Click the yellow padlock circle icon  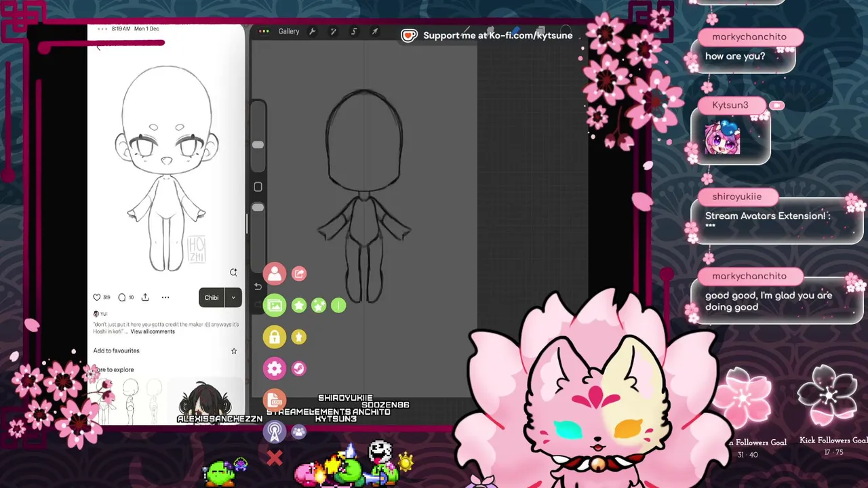click(x=275, y=337)
